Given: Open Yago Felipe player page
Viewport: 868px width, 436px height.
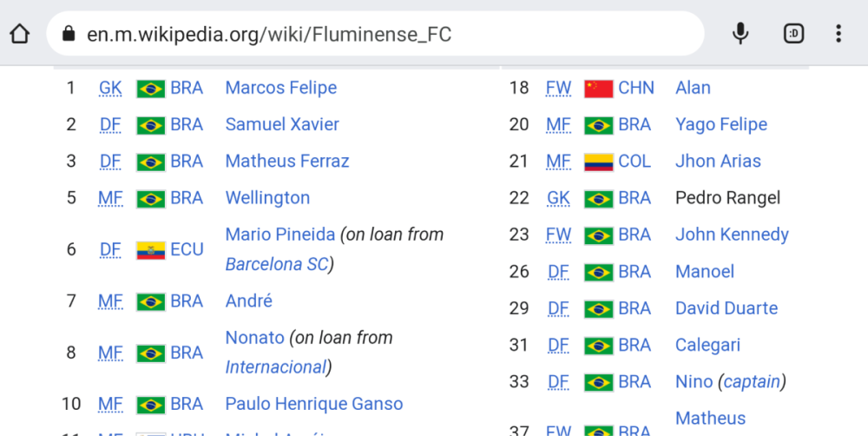Looking at the screenshot, I should (720, 124).
